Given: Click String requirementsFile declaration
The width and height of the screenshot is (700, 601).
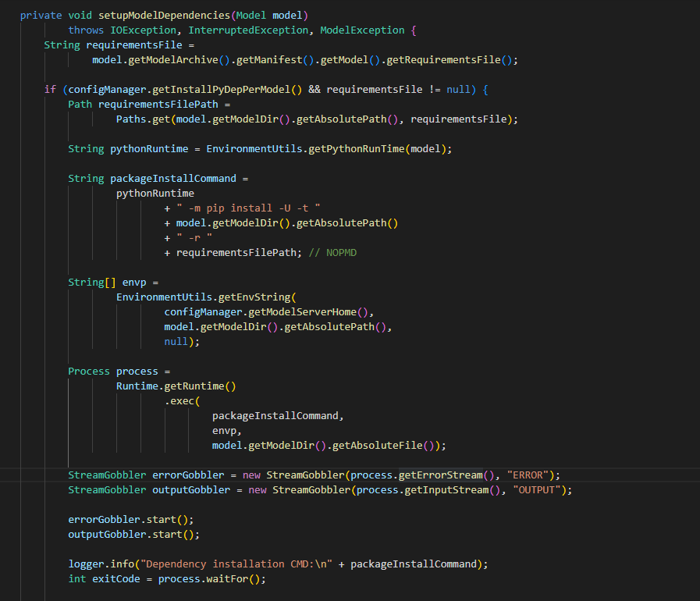Looking at the screenshot, I should pos(113,45).
